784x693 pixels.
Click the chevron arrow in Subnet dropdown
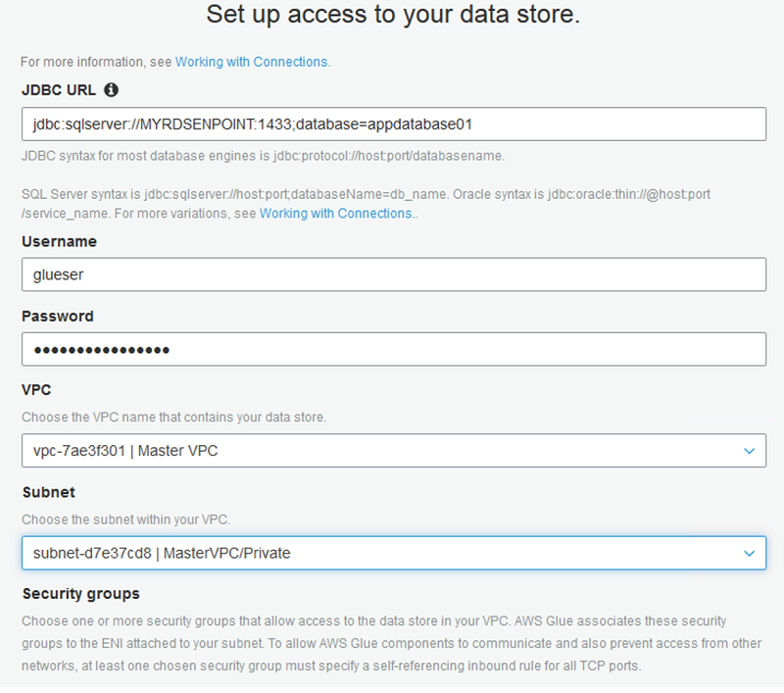[x=749, y=554]
